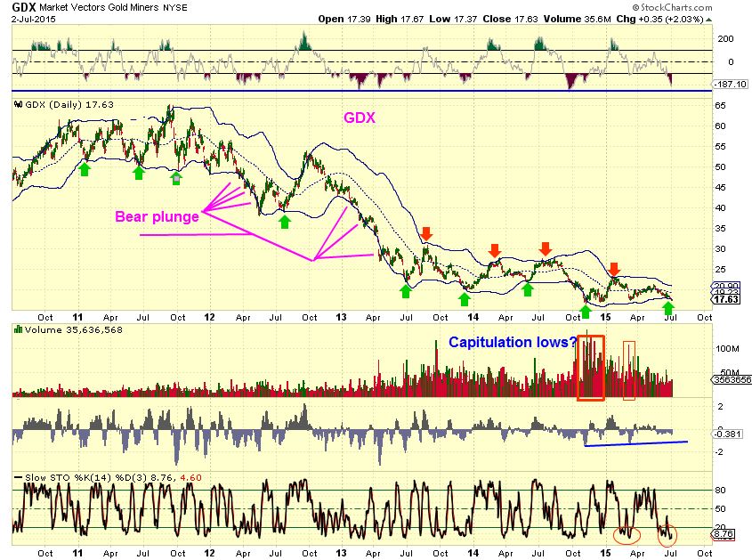The height and width of the screenshot is (560, 752).
Task: Click the 20.90 upper band value tag
Action: coord(726,286)
